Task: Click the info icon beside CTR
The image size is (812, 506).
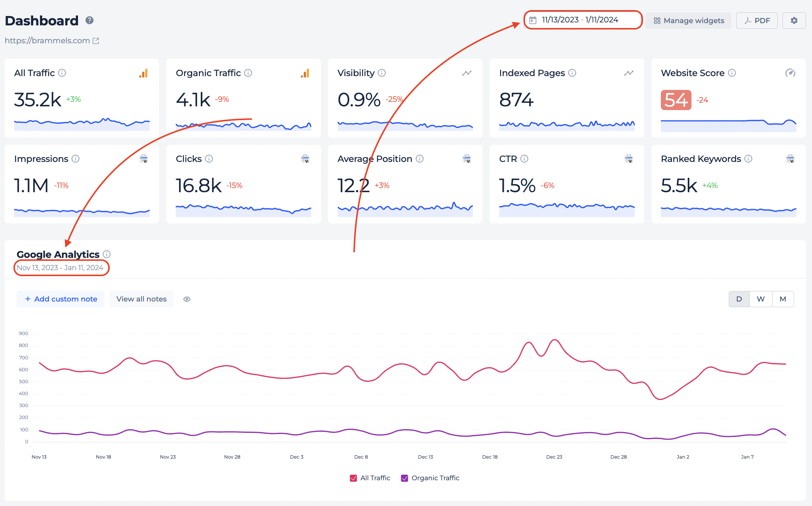Action: coord(524,159)
